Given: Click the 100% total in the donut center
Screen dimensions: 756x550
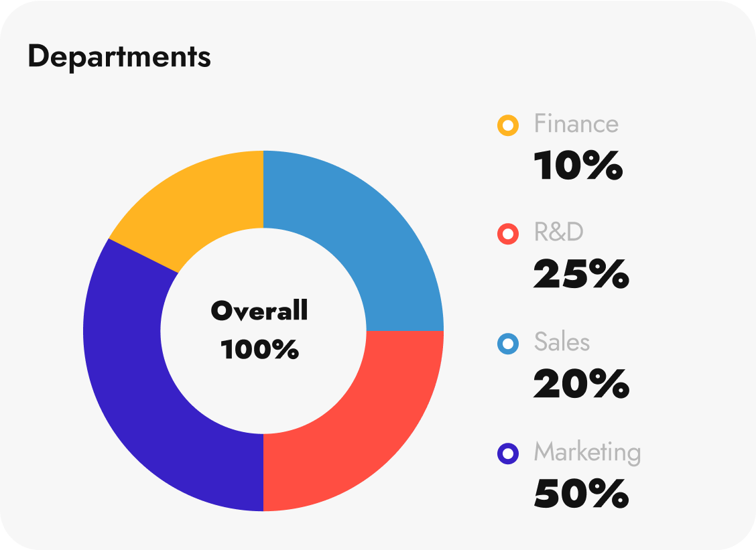Looking at the screenshot, I should coord(259,349).
